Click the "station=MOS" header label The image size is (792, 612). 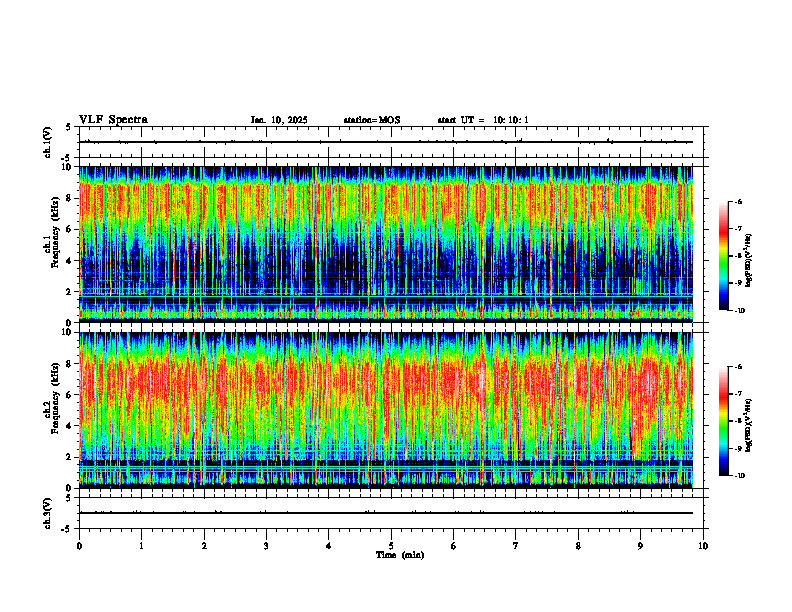(x=372, y=120)
